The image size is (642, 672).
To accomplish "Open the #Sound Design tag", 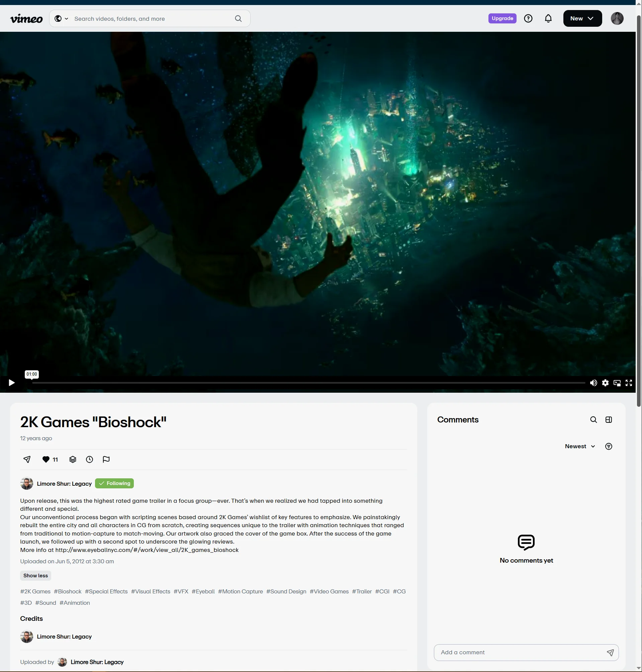I will click(286, 591).
